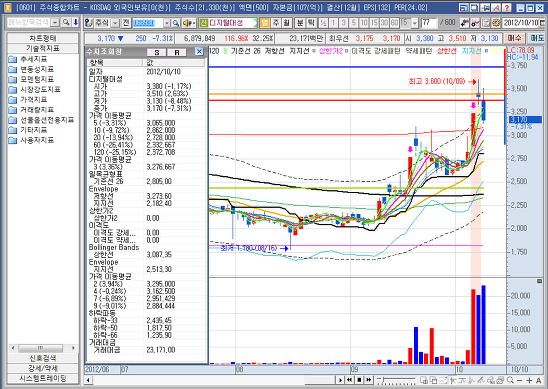Click the chart left scroll arrow
This screenshot has height=389, width=548.
coord(88,380)
